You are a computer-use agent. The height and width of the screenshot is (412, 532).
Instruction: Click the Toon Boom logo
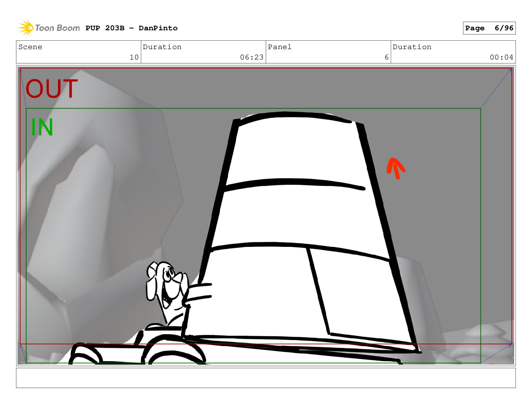(x=49, y=28)
